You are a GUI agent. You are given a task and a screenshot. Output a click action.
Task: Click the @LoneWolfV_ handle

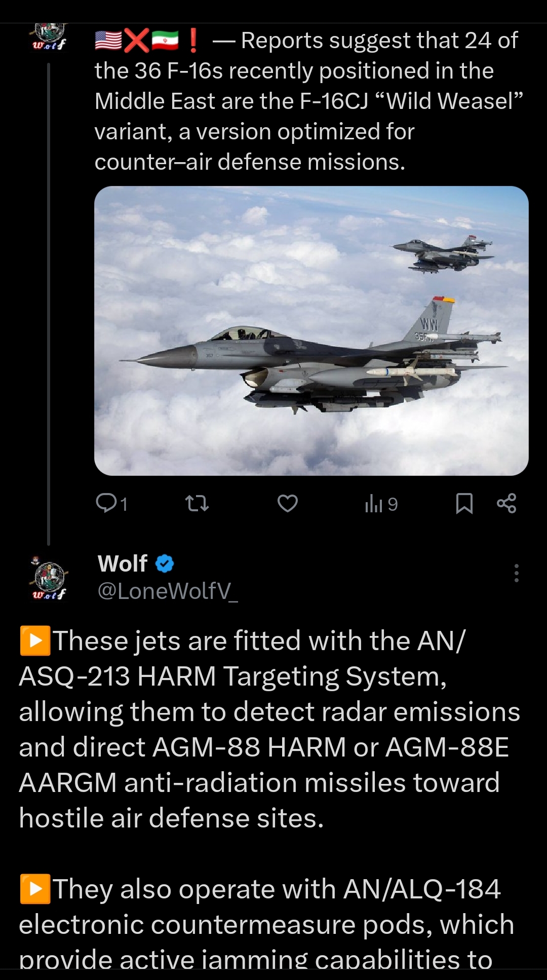coord(167,591)
